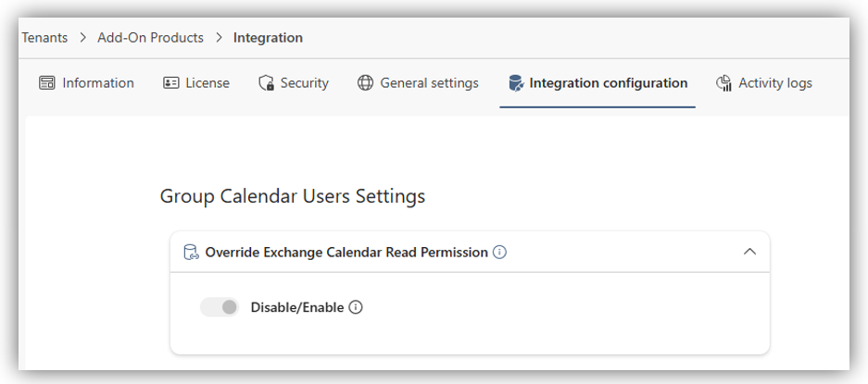The width and height of the screenshot is (868, 384).
Task: Click the Integration configuration database icon
Action: [x=515, y=83]
